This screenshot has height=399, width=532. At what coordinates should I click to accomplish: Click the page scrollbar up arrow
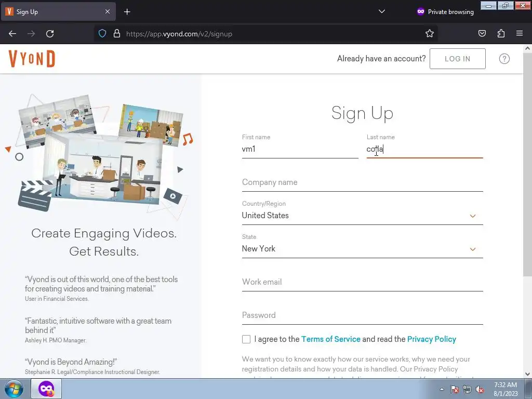pyautogui.click(x=527, y=48)
